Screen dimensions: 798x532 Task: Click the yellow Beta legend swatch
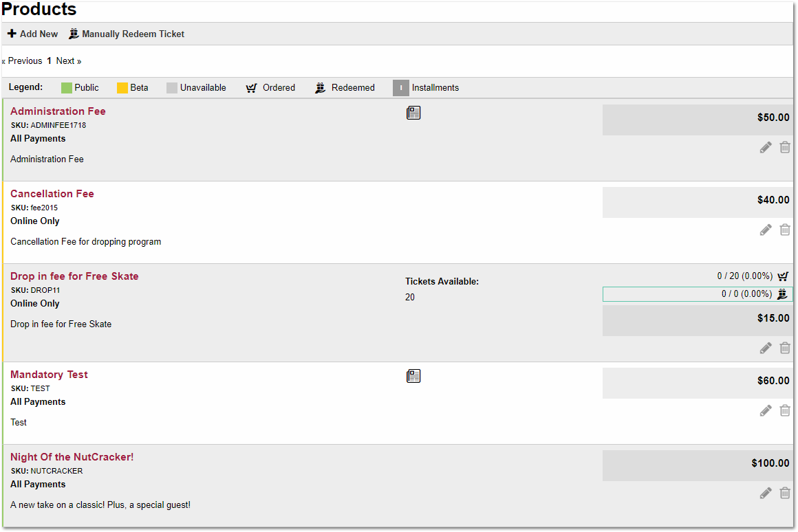point(122,88)
